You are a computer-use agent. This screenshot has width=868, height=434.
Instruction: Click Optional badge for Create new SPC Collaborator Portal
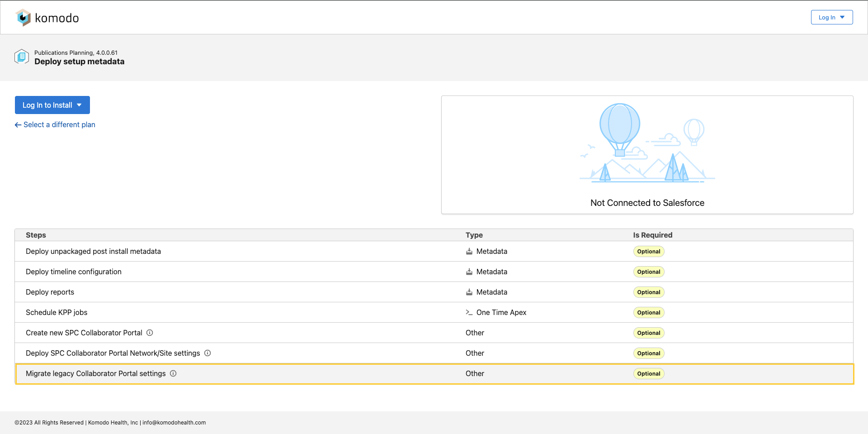649,333
